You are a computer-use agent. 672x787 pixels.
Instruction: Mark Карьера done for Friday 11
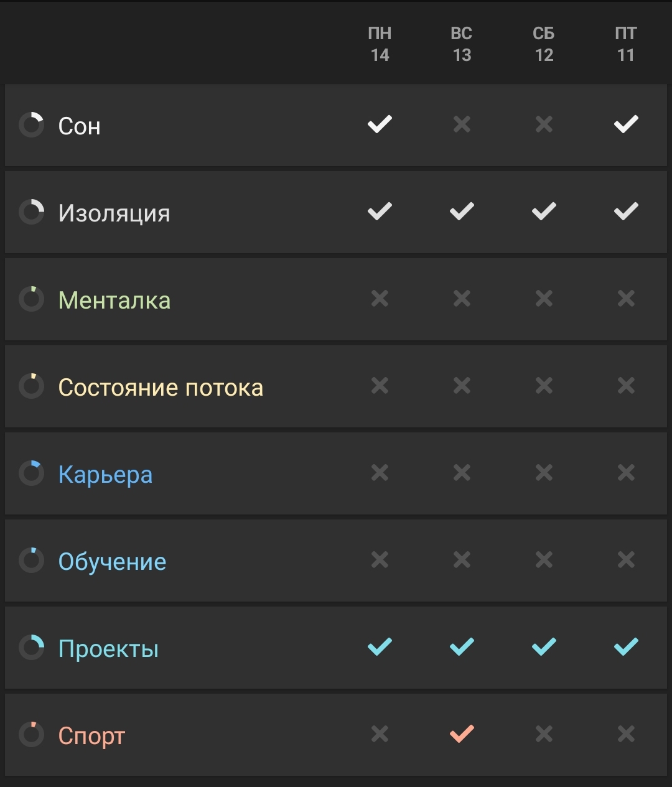click(626, 473)
